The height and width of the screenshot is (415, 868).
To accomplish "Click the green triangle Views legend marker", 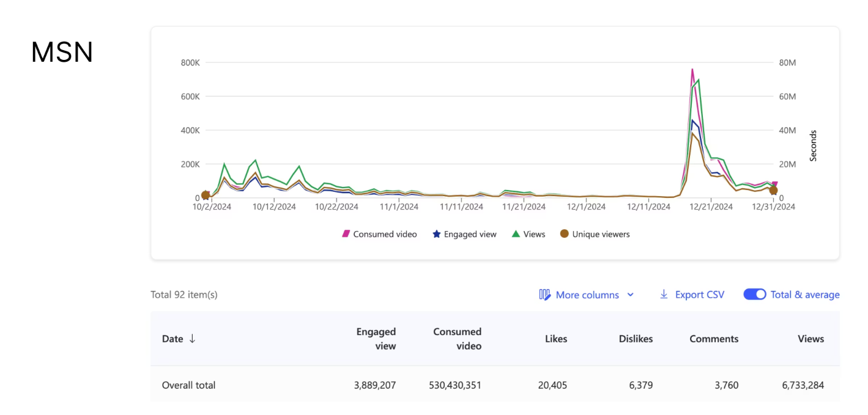I will [x=516, y=234].
